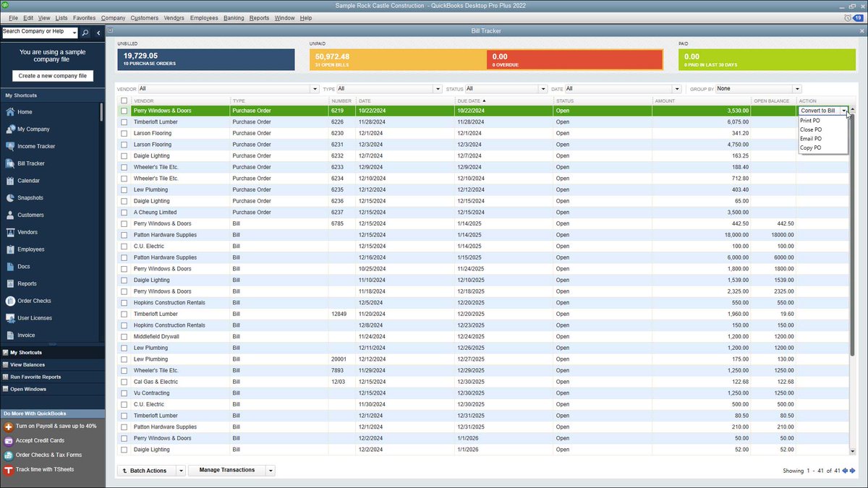Click the Manage Transactions button
Screen dimensions: 868x488
pyautogui.click(x=227, y=471)
